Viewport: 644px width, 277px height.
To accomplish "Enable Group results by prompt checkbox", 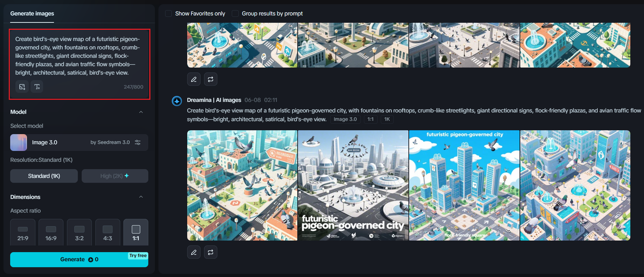I will (x=235, y=14).
